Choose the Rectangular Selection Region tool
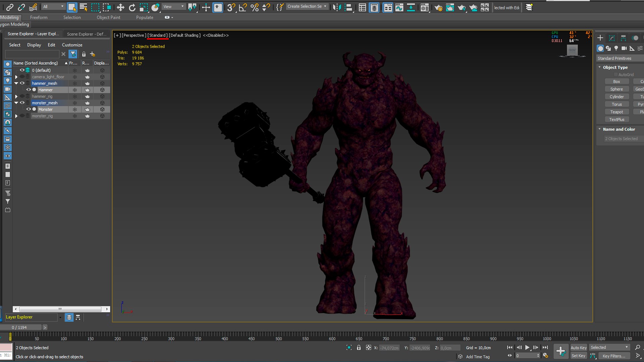The width and height of the screenshot is (644, 362). pos(95,7)
